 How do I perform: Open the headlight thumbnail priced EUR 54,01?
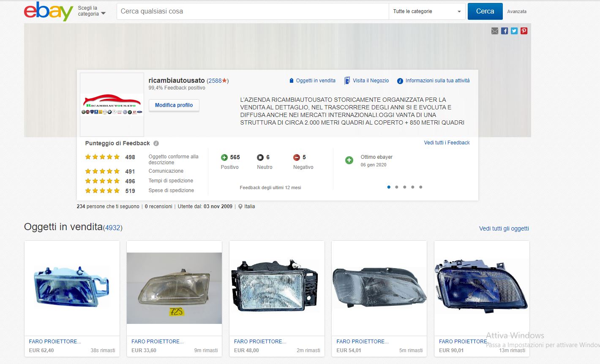pyautogui.click(x=379, y=288)
